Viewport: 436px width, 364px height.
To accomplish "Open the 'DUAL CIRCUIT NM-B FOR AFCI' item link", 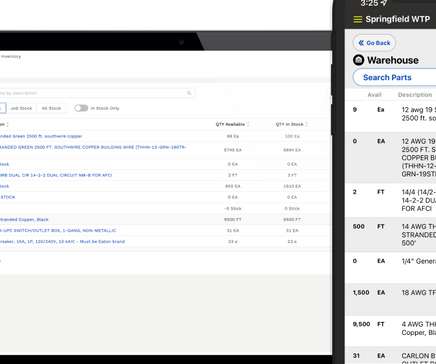I will pyautogui.click(x=56, y=175).
